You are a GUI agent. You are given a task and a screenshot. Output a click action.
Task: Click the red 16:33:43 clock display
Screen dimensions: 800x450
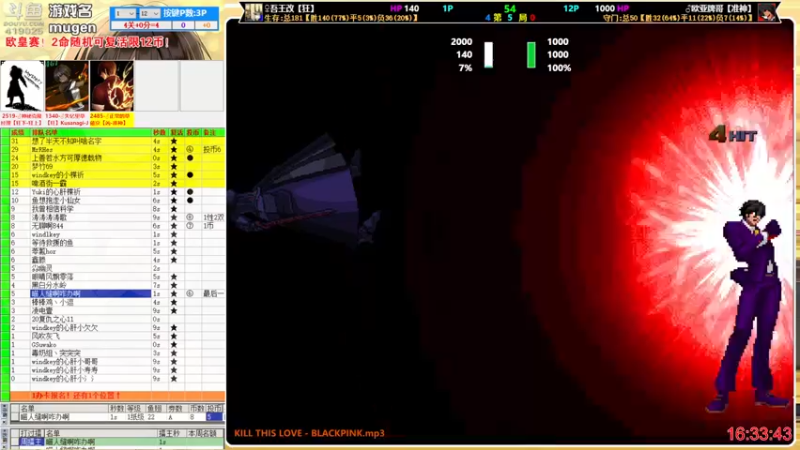[759, 434]
